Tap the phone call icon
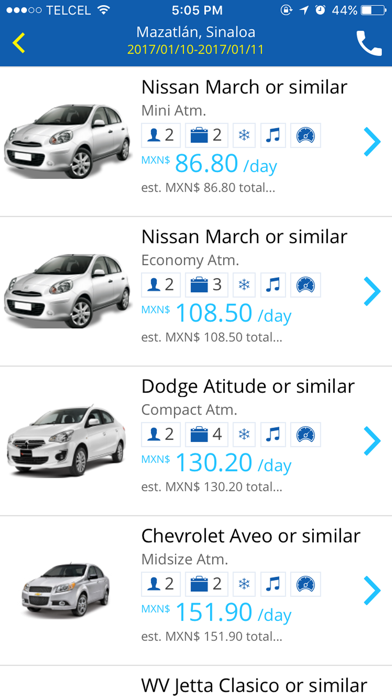 (369, 43)
